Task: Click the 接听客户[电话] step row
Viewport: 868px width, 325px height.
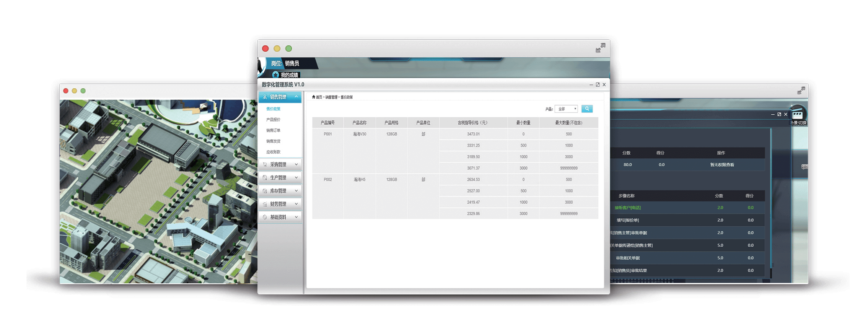Action: 628,208
